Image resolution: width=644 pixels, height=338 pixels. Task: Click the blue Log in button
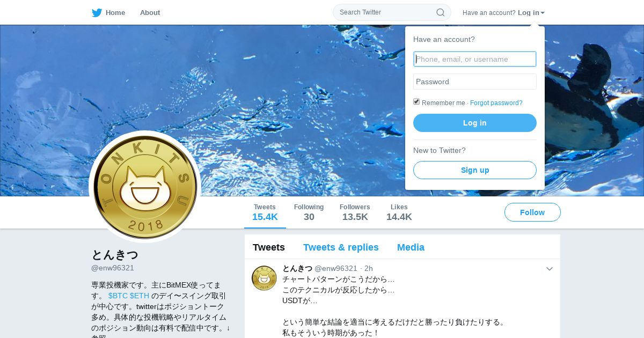(475, 123)
